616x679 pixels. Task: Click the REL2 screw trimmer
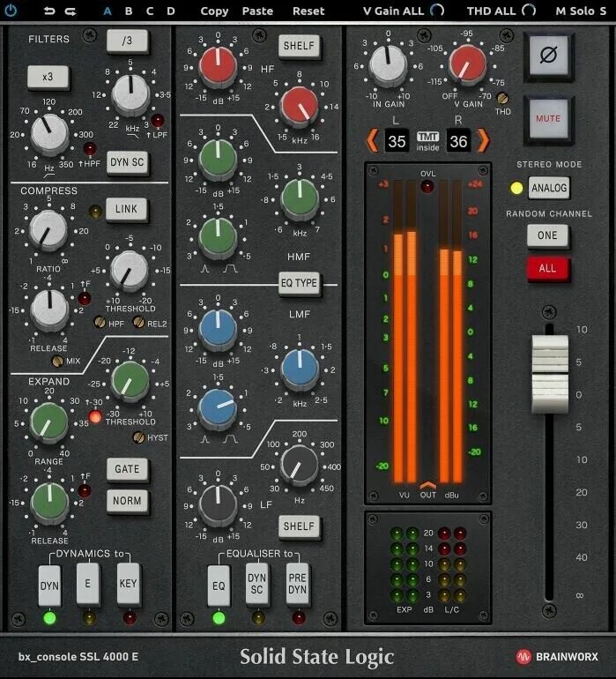[x=138, y=322]
